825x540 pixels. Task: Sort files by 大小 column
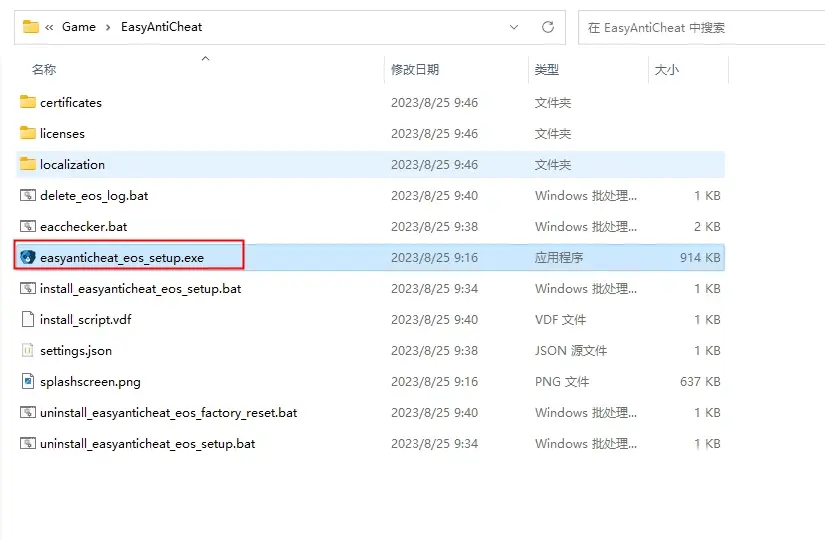[667, 69]
